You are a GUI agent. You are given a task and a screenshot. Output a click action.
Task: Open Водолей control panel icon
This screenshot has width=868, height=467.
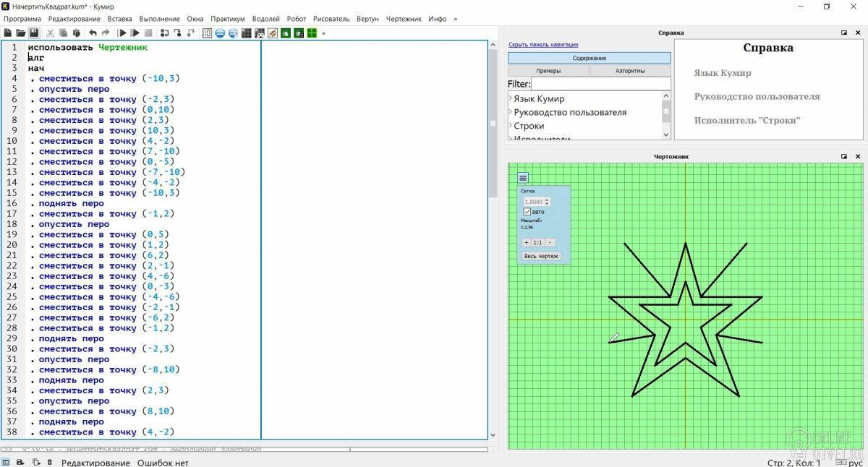click(x=234, y=33)
